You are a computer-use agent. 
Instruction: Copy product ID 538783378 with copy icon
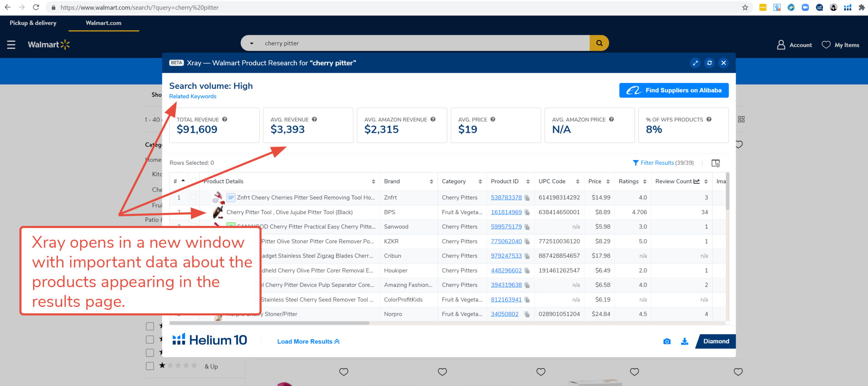(x=527, y=198)
